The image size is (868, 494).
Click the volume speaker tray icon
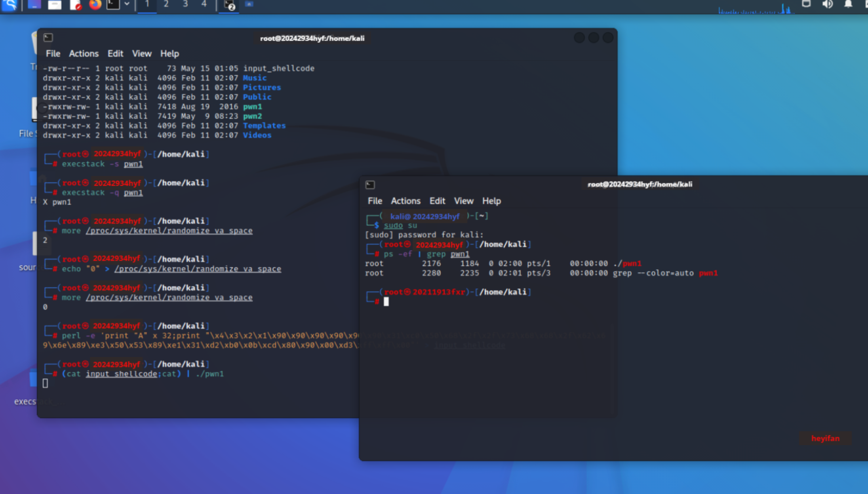pyautogui.click(x=827, y=4)
